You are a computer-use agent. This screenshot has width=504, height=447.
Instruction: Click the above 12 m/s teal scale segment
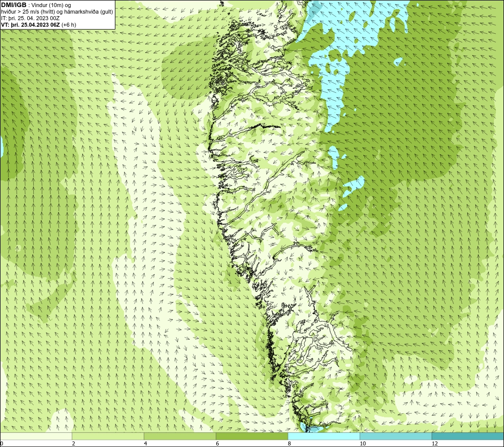point(468,436)
